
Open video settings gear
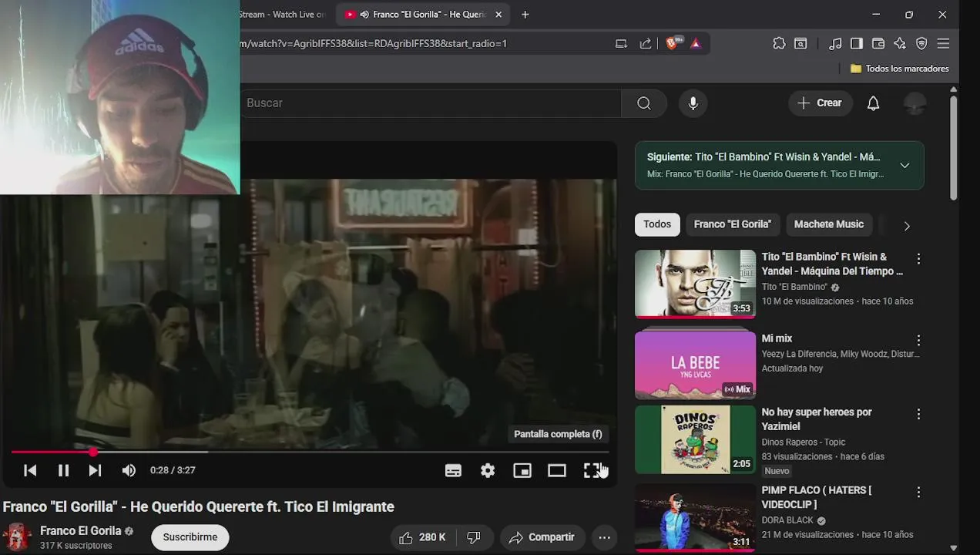point(488,470)
